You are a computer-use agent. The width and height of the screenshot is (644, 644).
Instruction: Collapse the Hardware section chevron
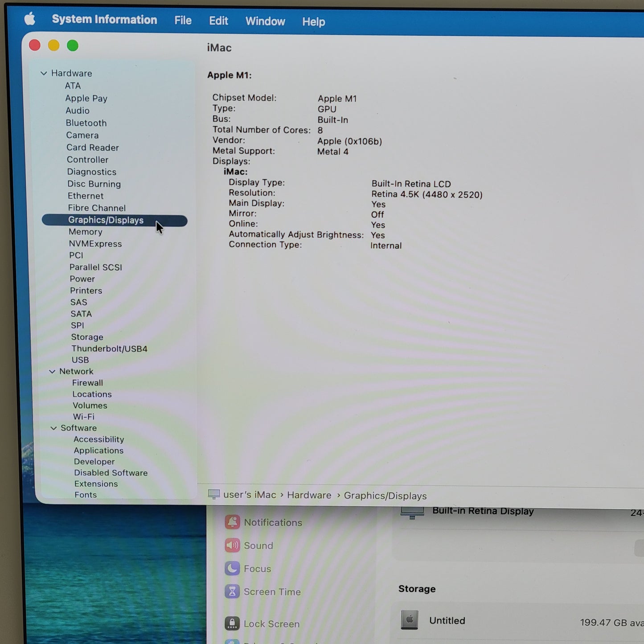44,73
